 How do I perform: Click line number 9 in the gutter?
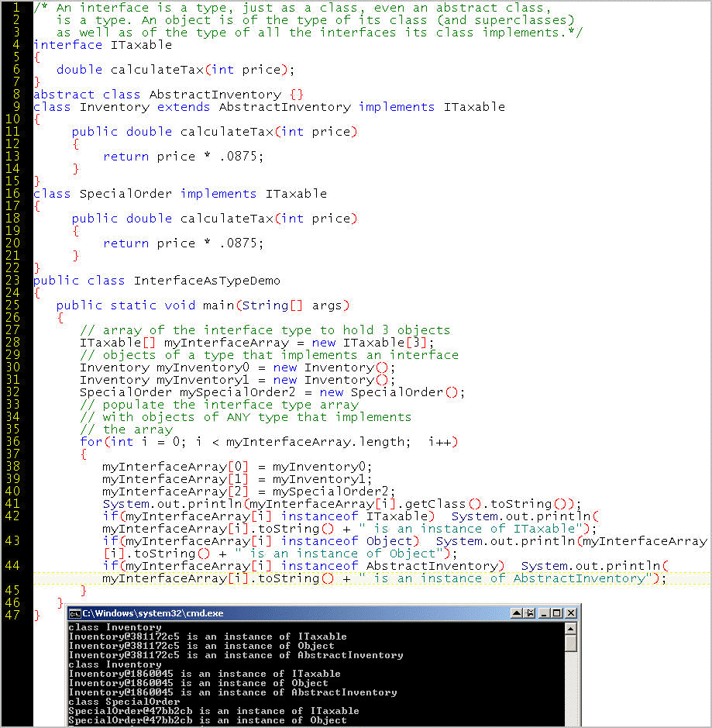tap(16, 107)
